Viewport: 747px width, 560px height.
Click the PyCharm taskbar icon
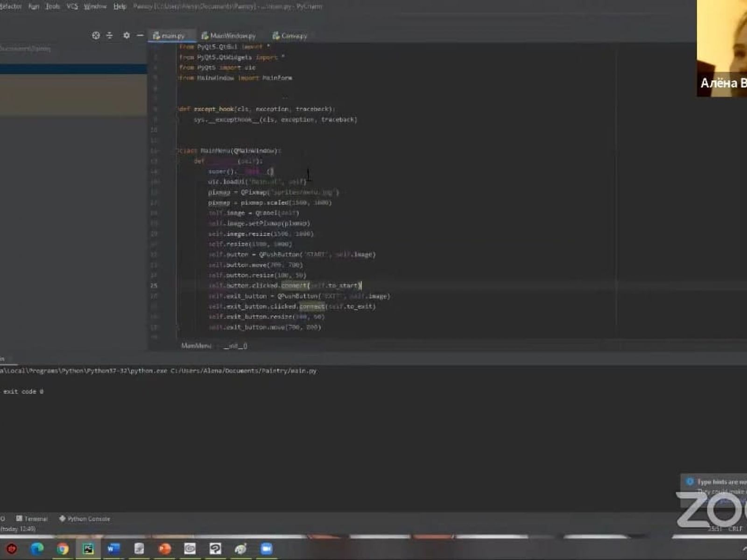coord(88,549)
